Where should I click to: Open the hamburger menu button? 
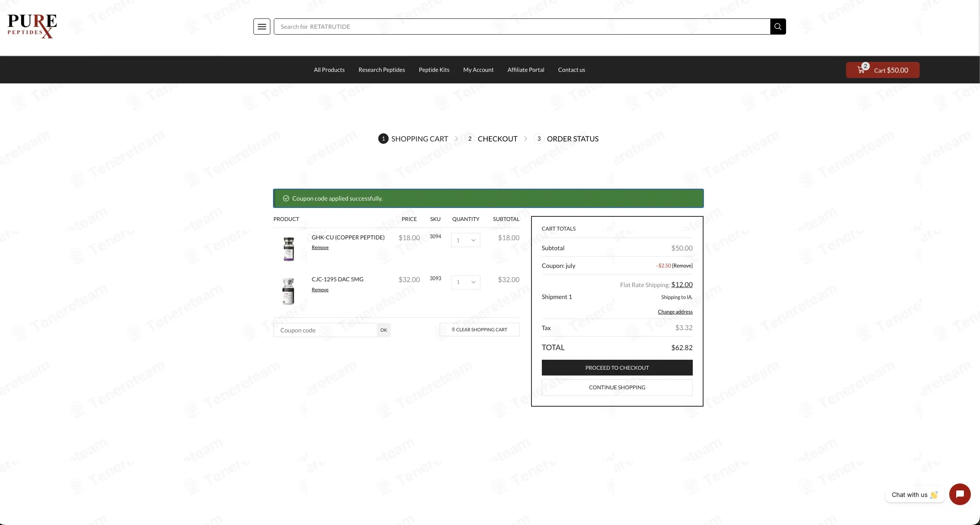(262, 27)
